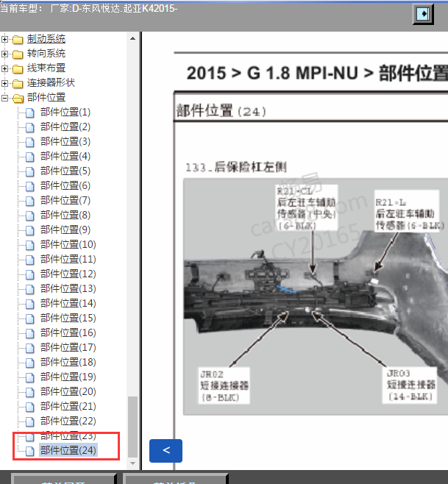The height and width of the screenshot is (484, 448).
Task: Collapse the 部件位置 folder
Action: pyautogui.click(x=4, y=98)
